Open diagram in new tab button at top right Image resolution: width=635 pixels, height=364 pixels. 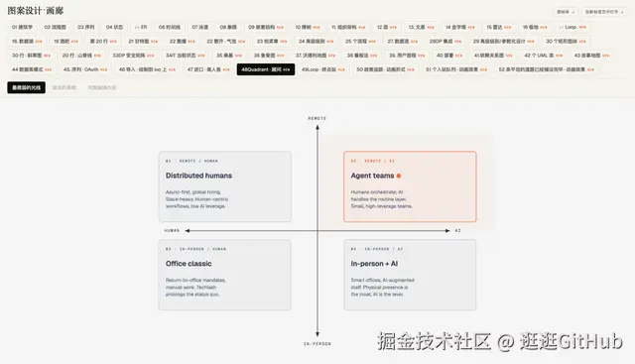tap(604, 12)
